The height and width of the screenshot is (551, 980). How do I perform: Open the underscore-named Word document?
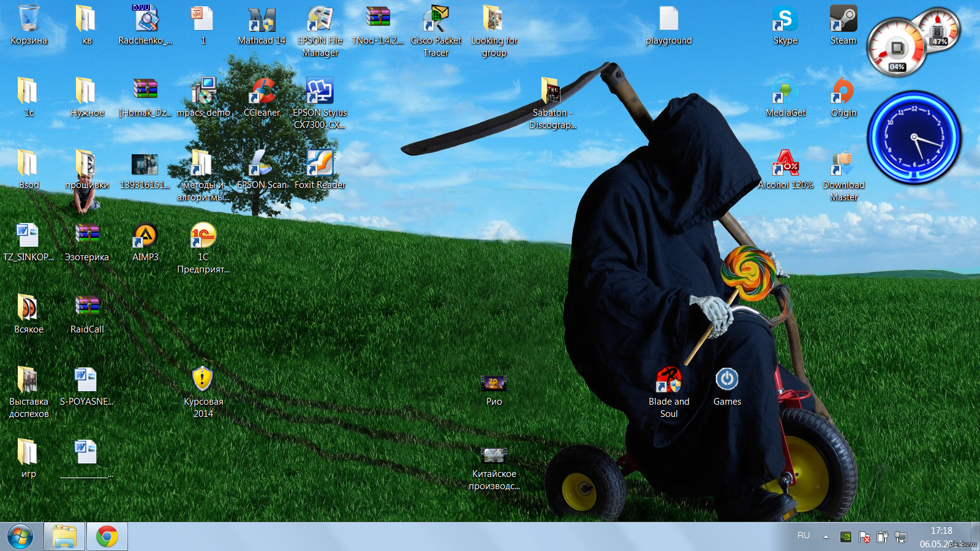point(87,459)
